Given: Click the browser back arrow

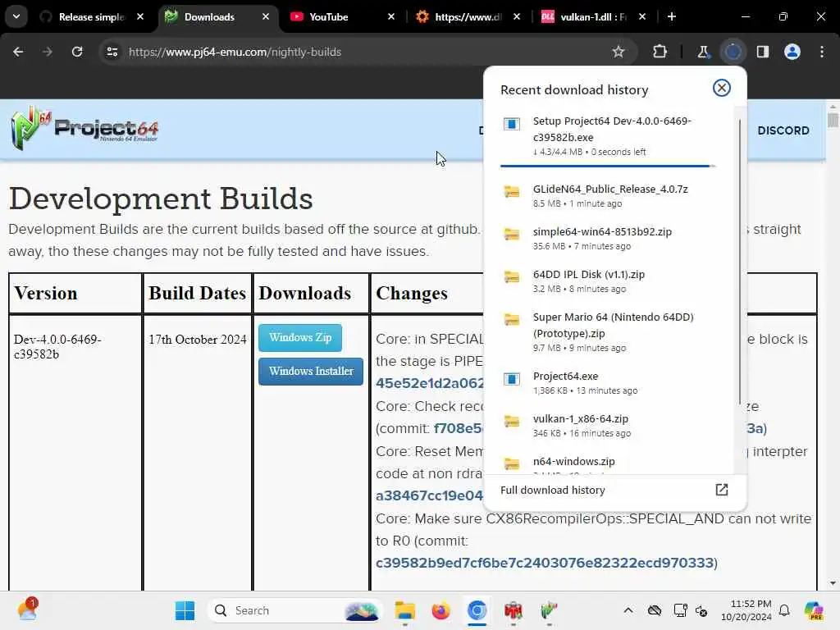Looking at the screenshot, I should point(18,52).
